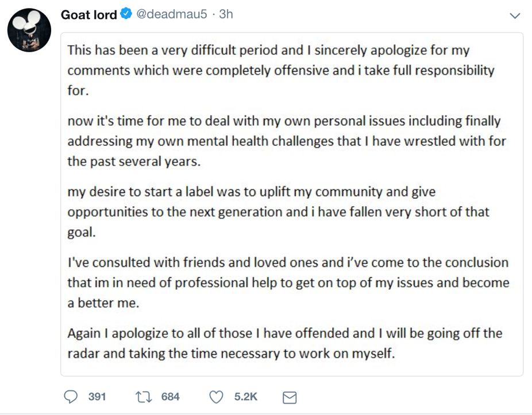Viewport: 532px width, 415px height.
Task: Click the blue verified badge
Action: pyautogui.click(x=126, y=15)
